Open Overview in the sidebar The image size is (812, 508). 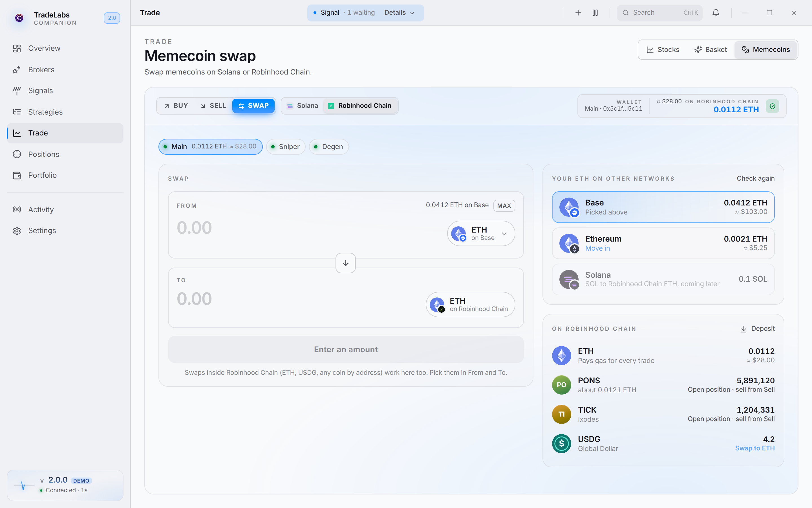click(65, 48)
